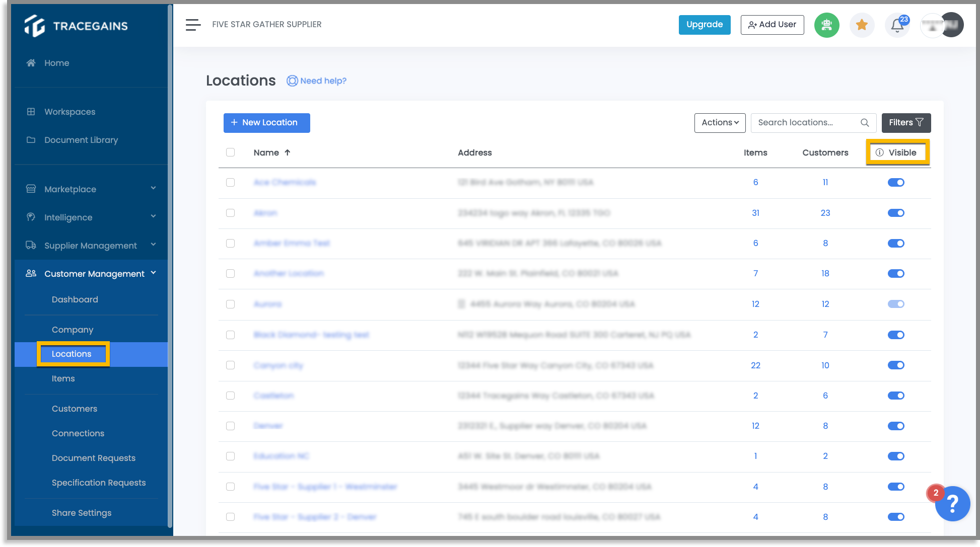Toggle visibility for row with 18 customers

click(896, 274)
